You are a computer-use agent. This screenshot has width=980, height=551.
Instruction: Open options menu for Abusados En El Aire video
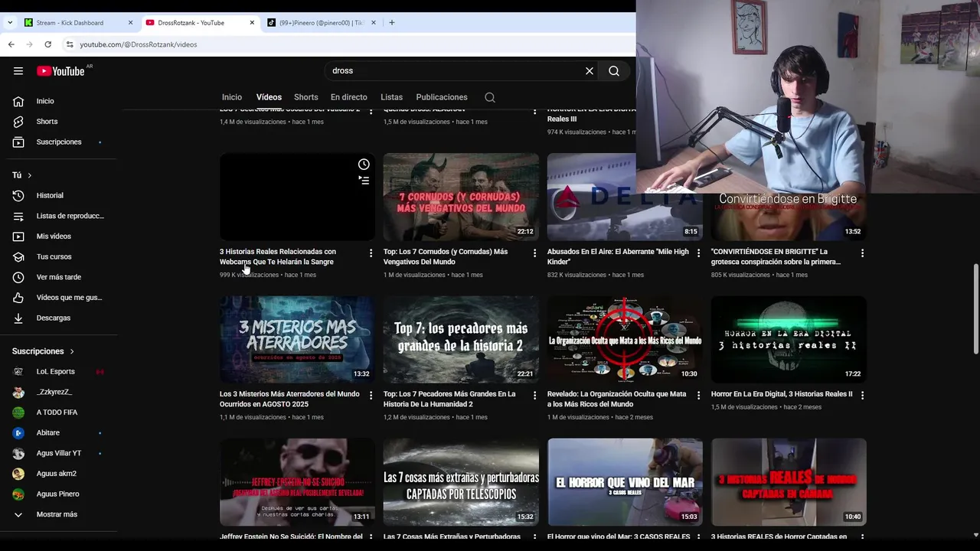pos(698,253)
